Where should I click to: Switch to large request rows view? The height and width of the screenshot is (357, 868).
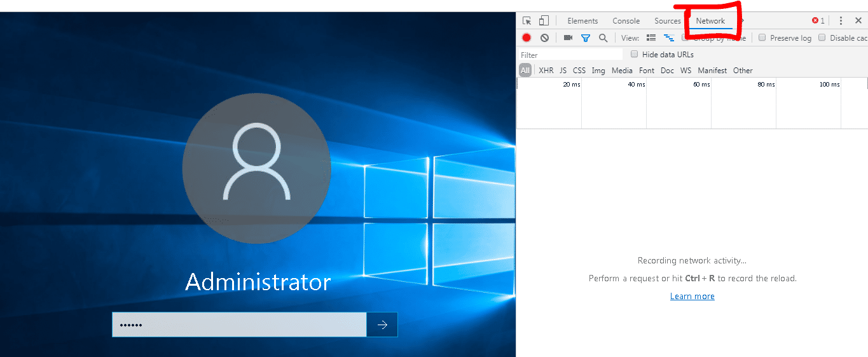[651, 38]
